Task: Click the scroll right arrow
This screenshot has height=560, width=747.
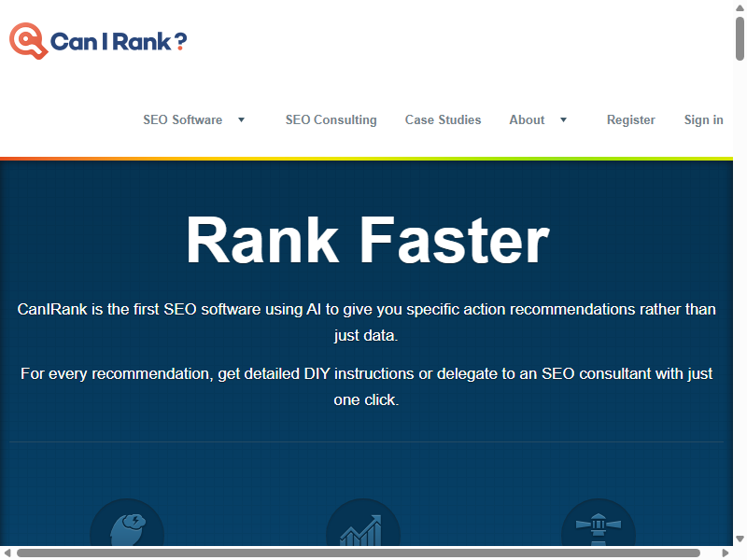Action: coord(726,553)
